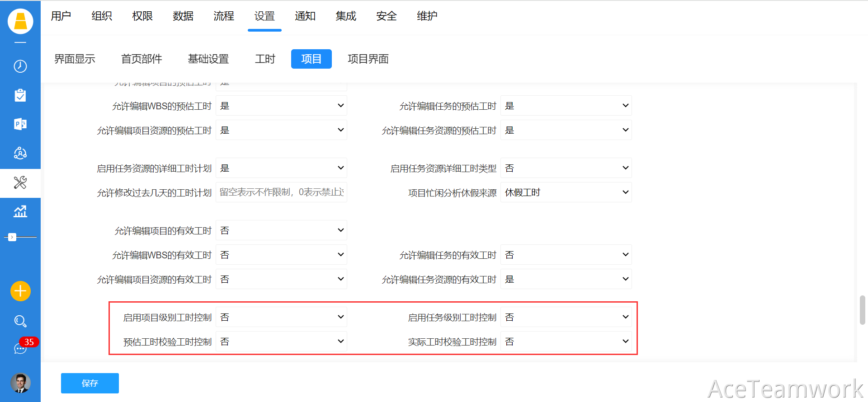Click the AceTeamwork logo icon

click(20, 21)
